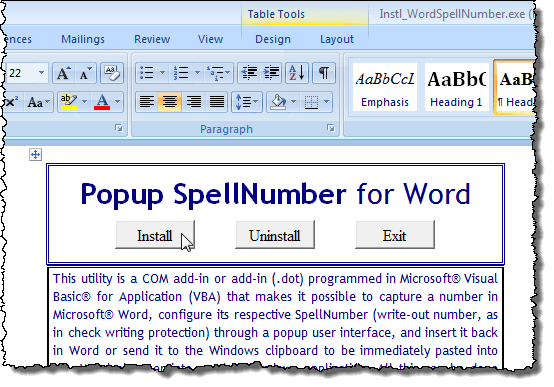
Task: Click the Increase Indent icon
Action: pyautogui.click(x=271, y=73)
